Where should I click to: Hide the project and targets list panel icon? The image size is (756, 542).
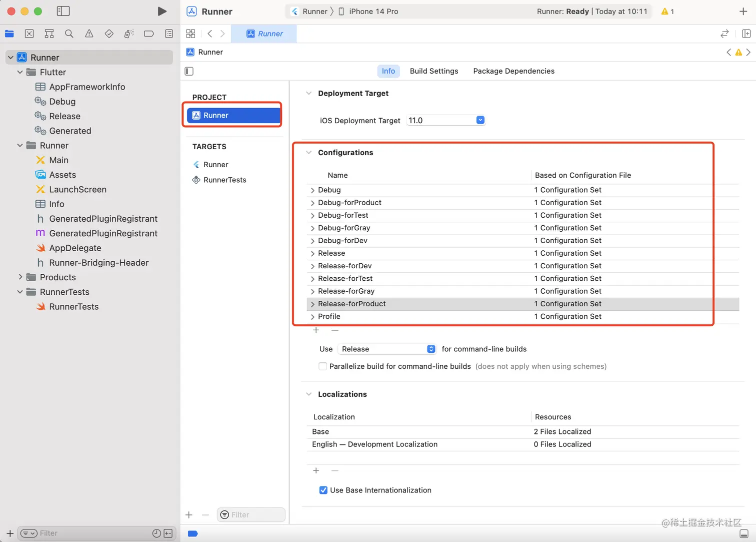point(189,71)
